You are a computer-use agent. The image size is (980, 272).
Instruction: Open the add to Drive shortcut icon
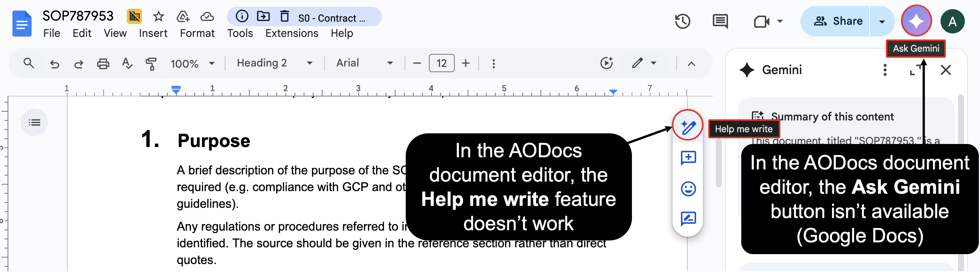(183, 16)
